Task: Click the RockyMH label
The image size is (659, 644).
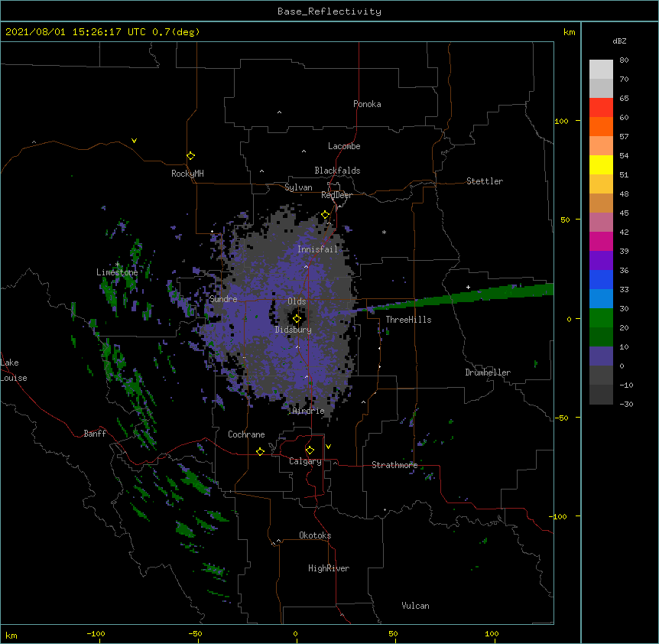Action: (x=187, y=174)
